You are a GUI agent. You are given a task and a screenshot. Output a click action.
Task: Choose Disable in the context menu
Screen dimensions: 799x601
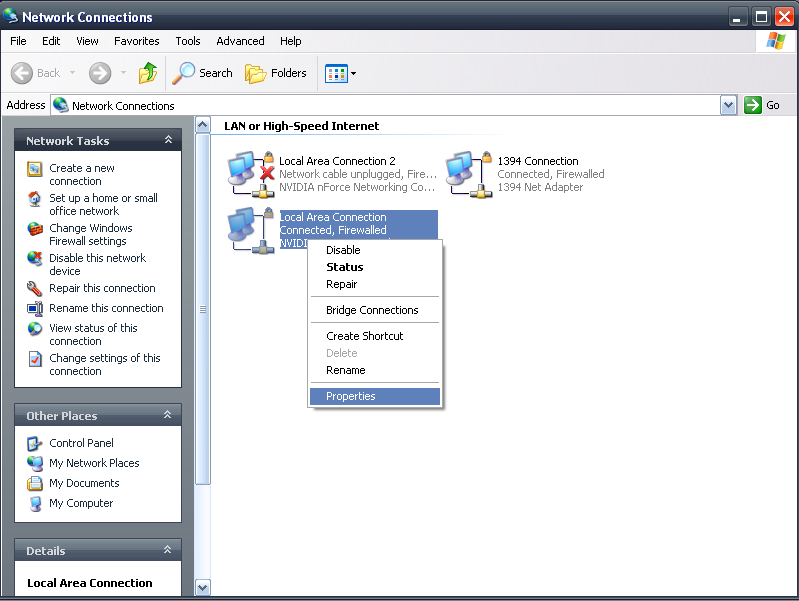tap(375, 250)
